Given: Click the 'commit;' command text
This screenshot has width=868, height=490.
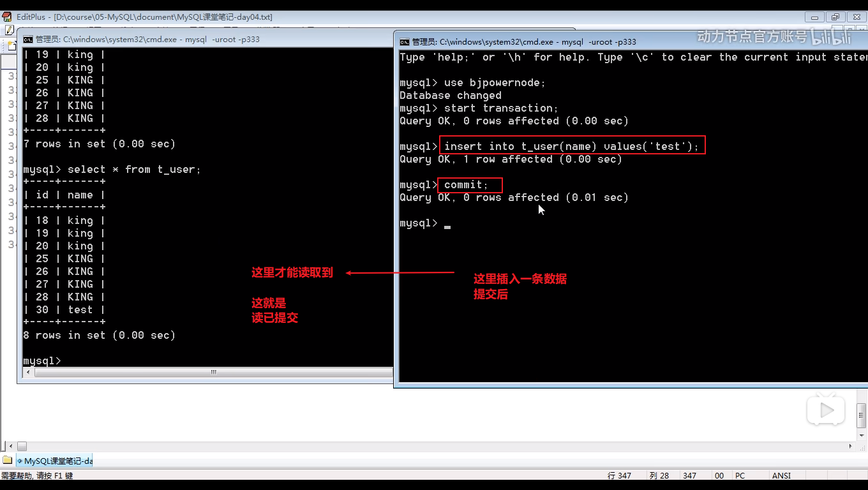Looking at the screenshot, I should [467, 184].
